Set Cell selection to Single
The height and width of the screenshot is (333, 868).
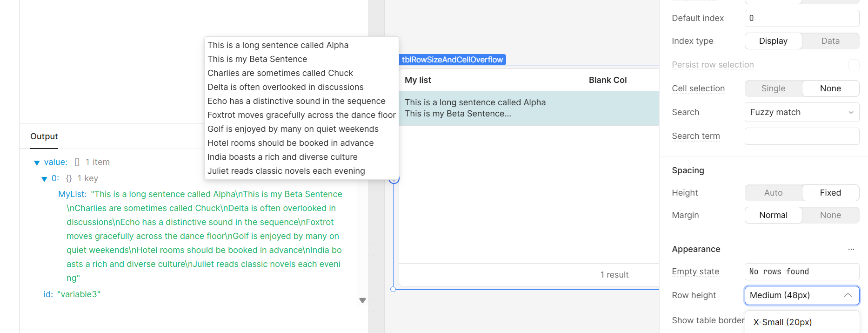(x=773, y=88)
